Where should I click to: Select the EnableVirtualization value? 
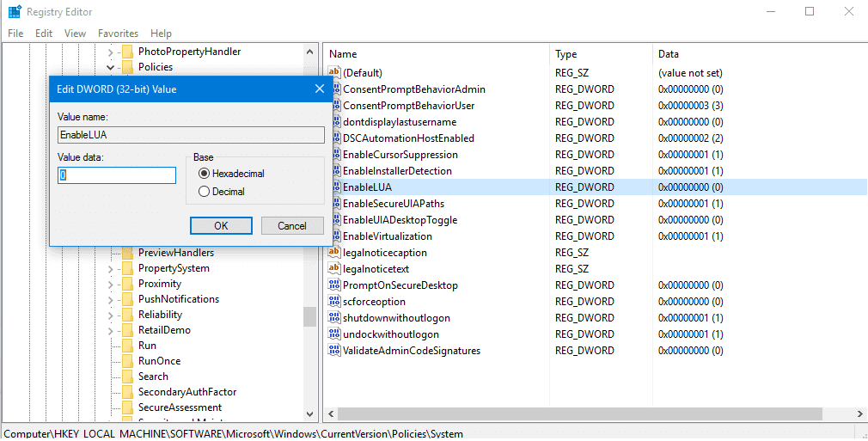click(x=388, y=236)
